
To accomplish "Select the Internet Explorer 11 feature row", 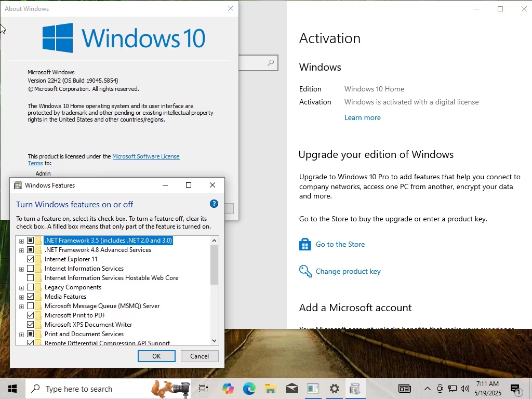I will click(71, 259).
